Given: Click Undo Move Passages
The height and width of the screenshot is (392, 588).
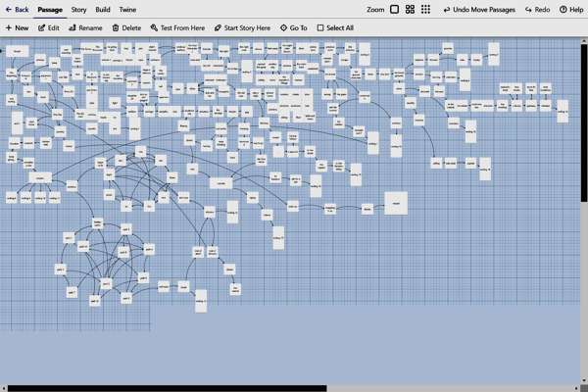Looking at the screenshot, I should pos(477,9).
